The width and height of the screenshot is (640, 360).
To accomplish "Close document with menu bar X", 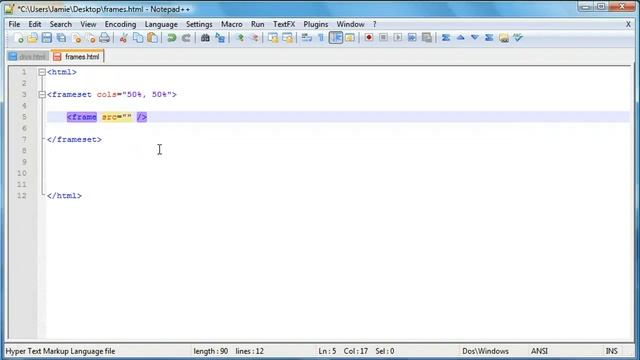I will [x=628, y=24].
